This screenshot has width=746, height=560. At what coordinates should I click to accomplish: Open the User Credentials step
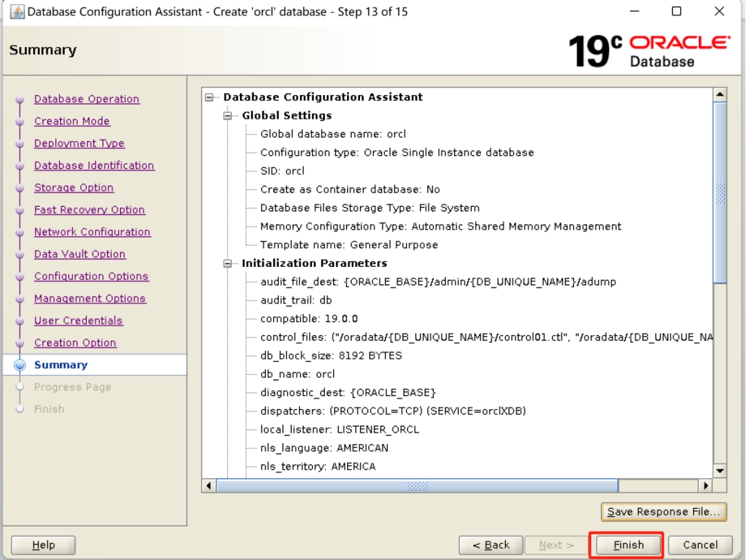(78, 321)
